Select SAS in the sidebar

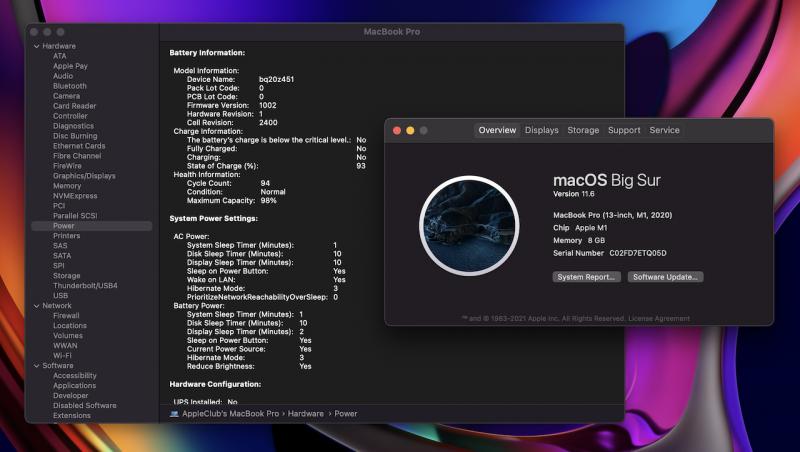point(60,246)
